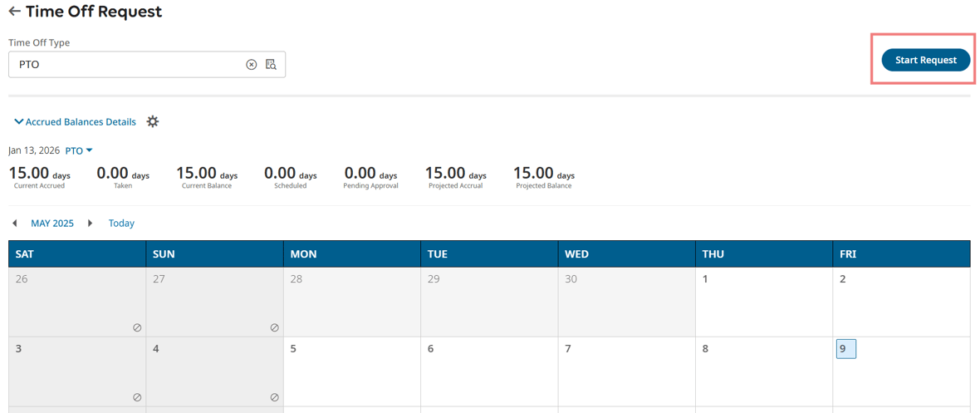
Task: Open the PTO balance type dropdown
Action: click(x=79, y=150)
